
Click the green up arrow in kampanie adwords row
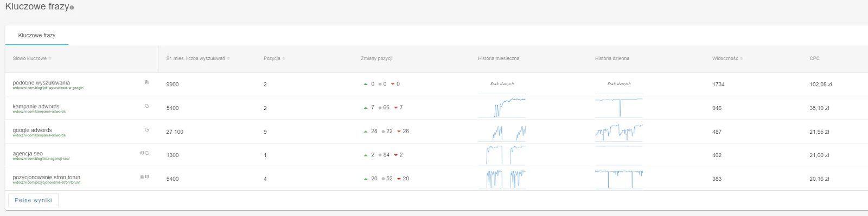(x=366, y=108)
